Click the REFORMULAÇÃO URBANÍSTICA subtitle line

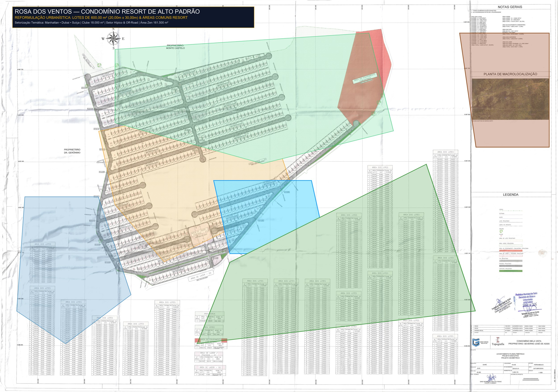click(101, 18)
